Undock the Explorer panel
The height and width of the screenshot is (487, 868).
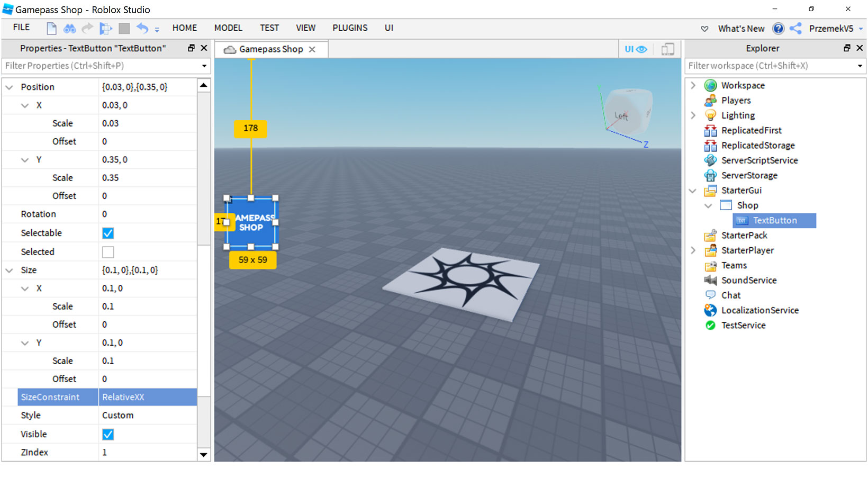coord(847,48)
